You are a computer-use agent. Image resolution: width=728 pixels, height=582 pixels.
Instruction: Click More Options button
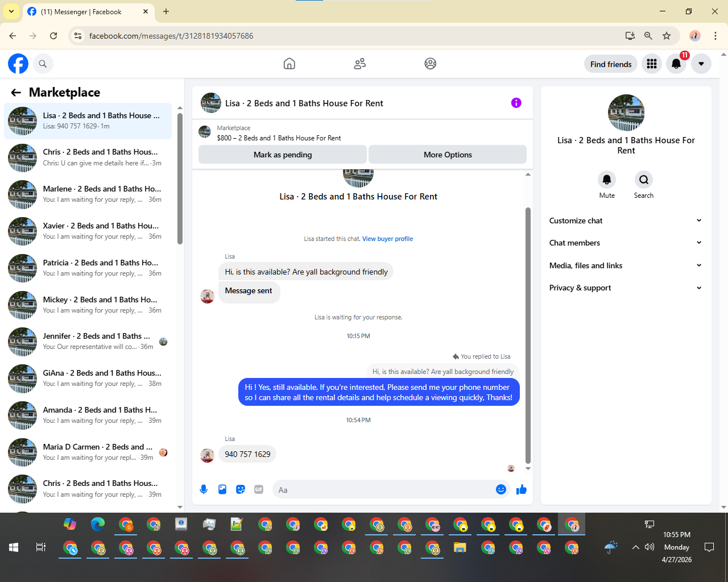click(x=448, y=155)
